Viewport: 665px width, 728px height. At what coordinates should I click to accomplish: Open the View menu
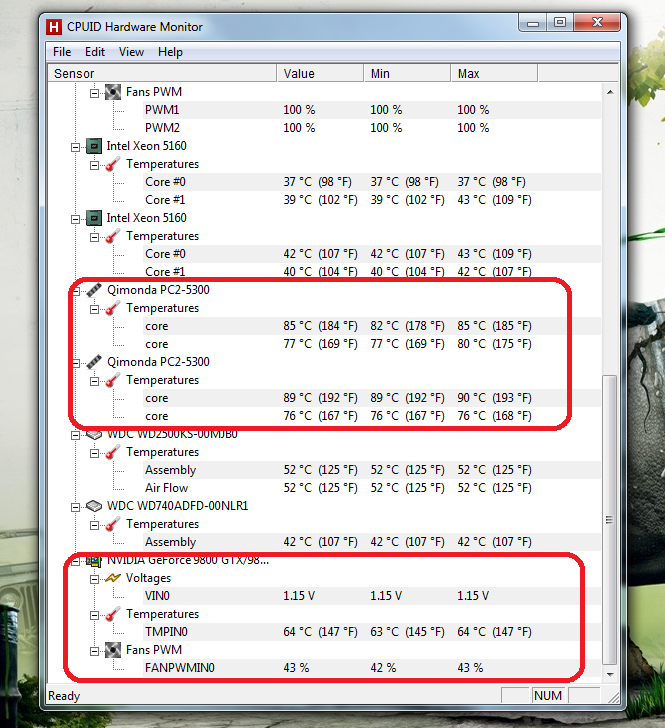131,52
